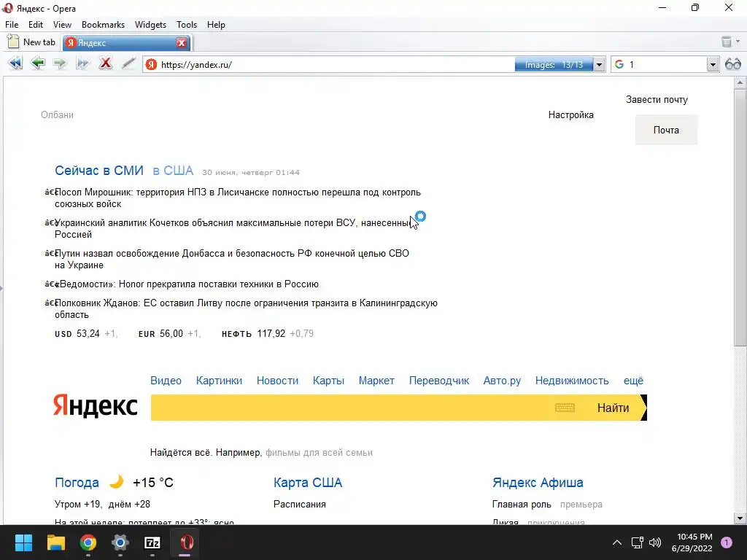Open the Help menu
This screenshot has width=747, height=560.
click(216, 25)
